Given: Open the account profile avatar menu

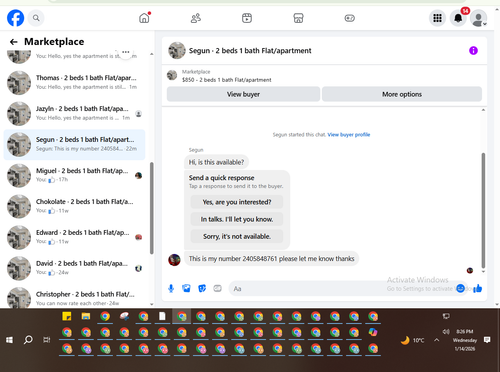Looking at the screenshot, I should pos(479,18).
